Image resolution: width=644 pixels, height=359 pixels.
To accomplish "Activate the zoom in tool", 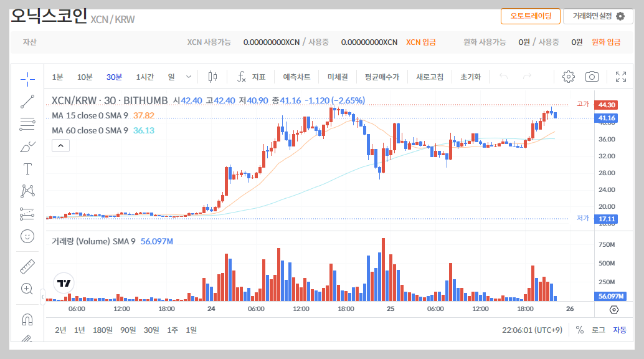I will [x=27, y=289].
